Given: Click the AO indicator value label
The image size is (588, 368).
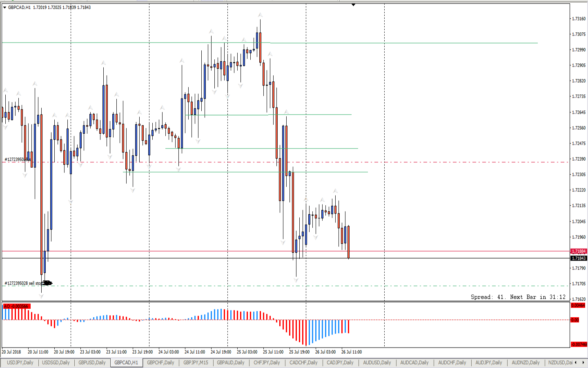Looking at the screenshot, I should coord(16,306).
